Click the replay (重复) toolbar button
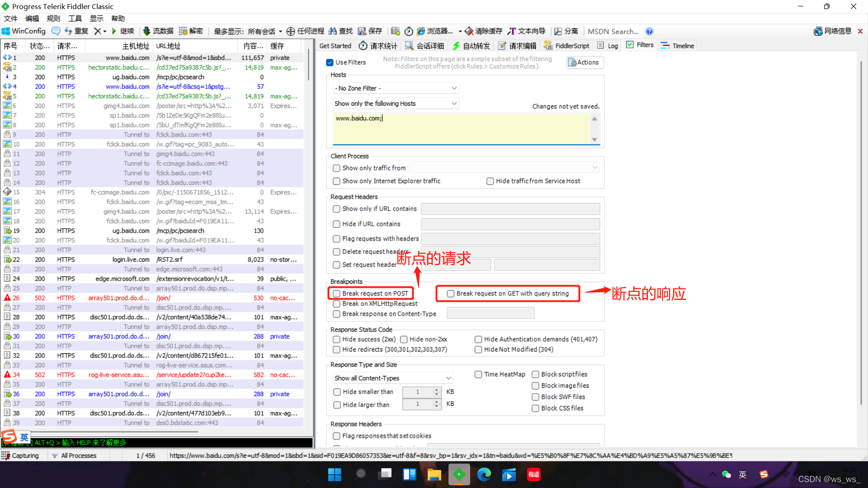 (x=76, y=31)
